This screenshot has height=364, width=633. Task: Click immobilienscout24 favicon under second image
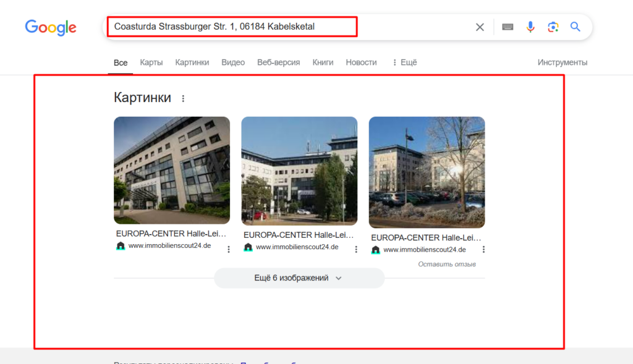[x=248, y=247]
